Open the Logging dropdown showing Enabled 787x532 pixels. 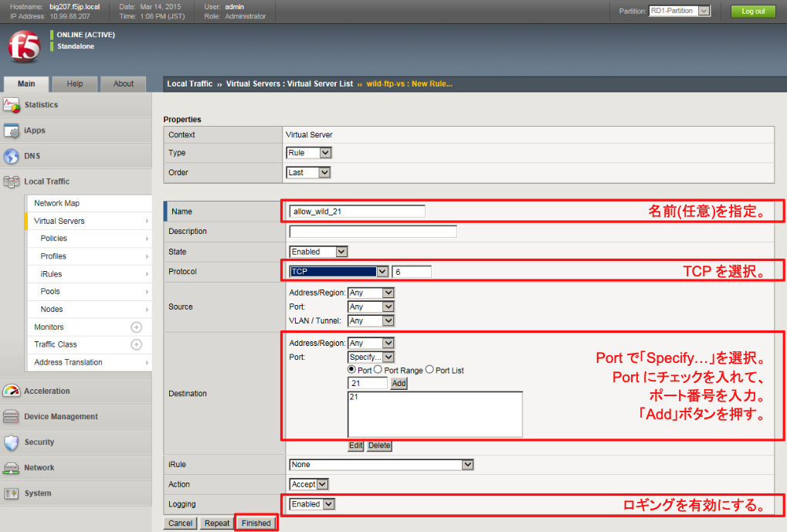coord(312,504)
